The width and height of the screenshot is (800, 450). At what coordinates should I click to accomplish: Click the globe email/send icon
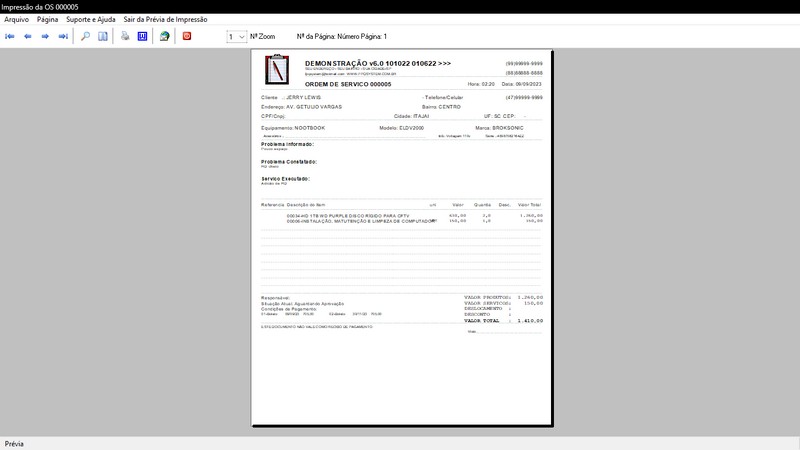[x=164, y=36]
